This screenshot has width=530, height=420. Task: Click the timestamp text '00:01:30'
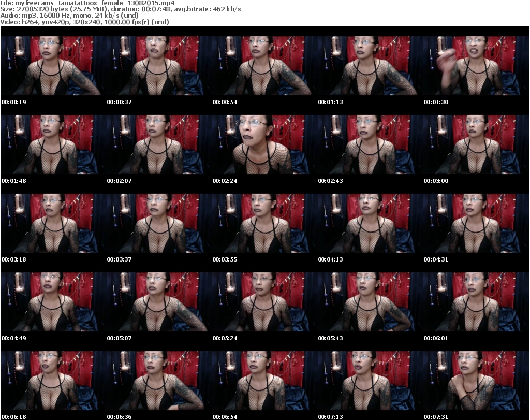click(436, 102)
